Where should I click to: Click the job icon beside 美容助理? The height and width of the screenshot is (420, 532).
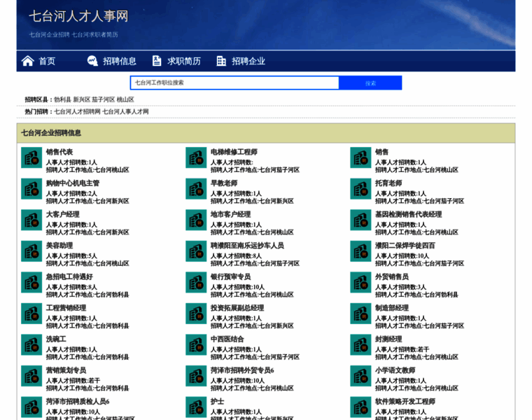31,251
